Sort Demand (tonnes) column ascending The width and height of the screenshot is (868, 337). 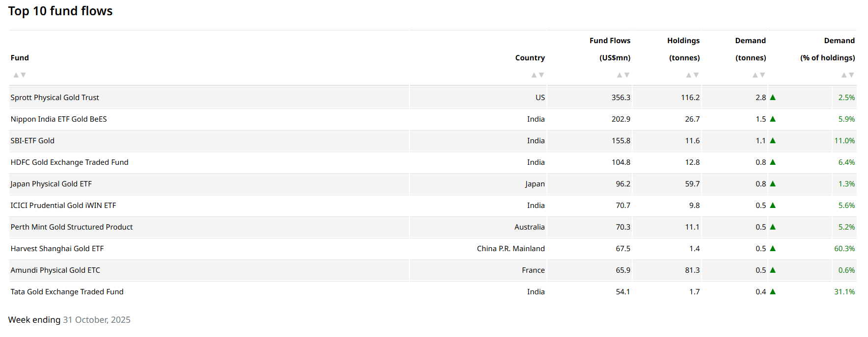click(x=755, y=75)
